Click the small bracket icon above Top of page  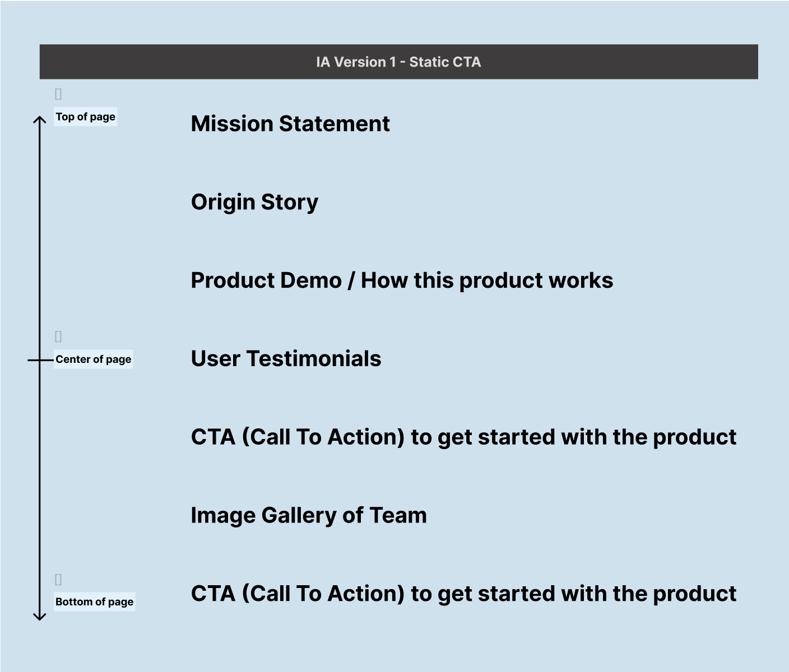[x=58, y=94]
